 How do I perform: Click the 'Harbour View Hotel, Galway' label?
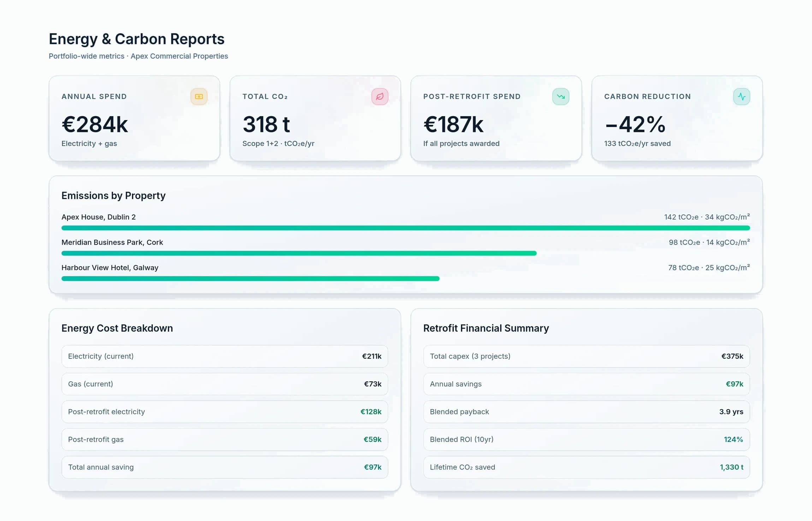tap(110, 268)
